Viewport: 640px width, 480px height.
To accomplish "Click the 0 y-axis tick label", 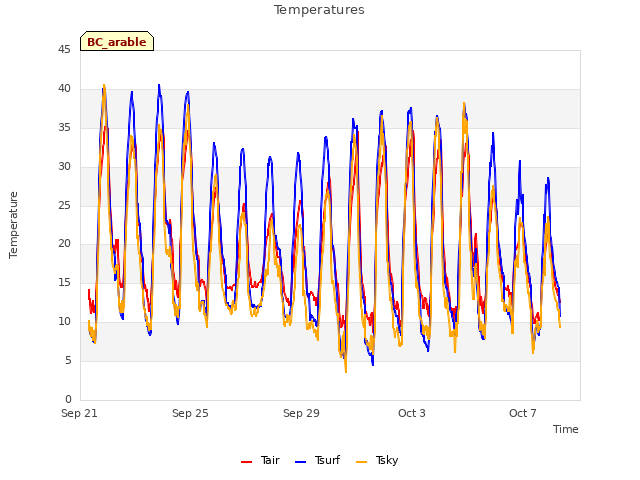I will pyautogui.click(x=68, y=400).
